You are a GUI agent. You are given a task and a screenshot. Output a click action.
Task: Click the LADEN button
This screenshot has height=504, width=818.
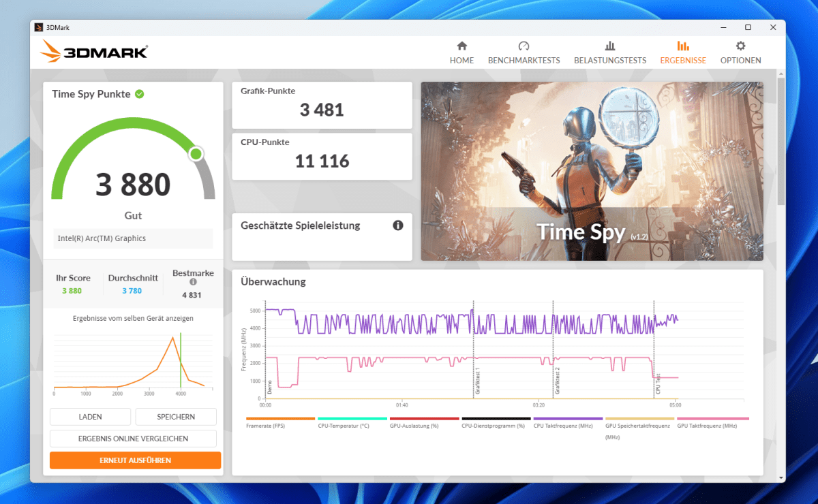[x=90, y=417]
